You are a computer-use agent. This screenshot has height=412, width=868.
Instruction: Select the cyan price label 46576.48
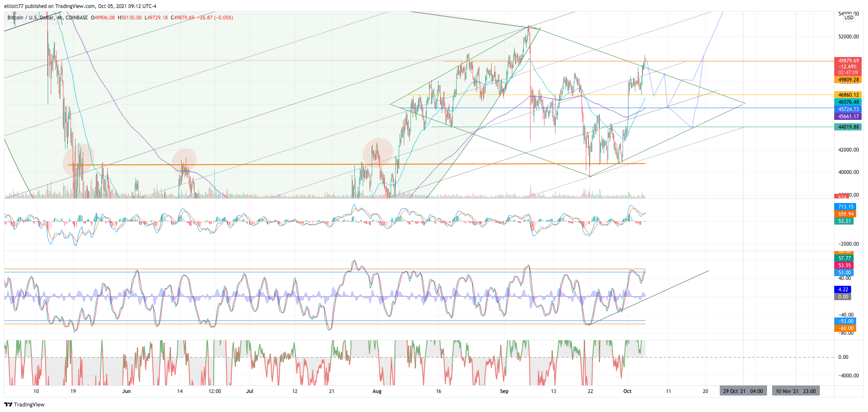coord(848,102)
